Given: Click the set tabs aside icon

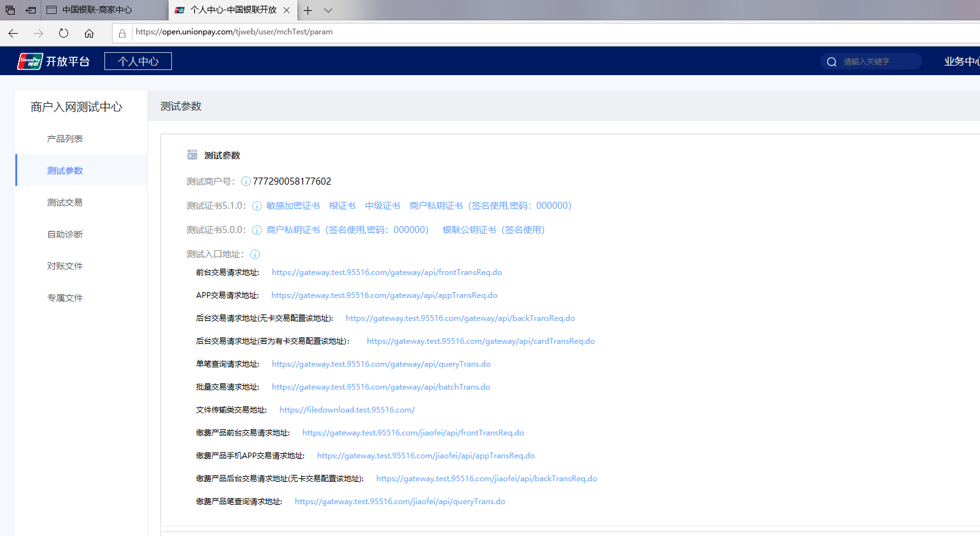Looking at the screenshot, I should click(31, 10).
